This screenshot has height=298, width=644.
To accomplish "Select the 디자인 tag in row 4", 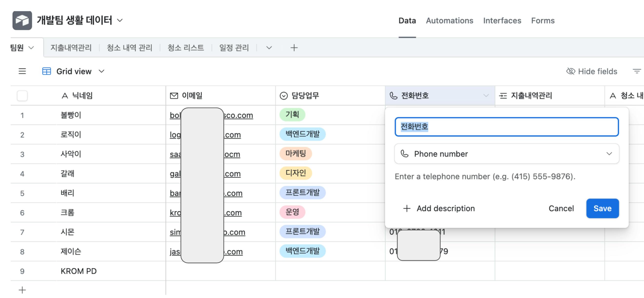I will click(x=296, y=173).
